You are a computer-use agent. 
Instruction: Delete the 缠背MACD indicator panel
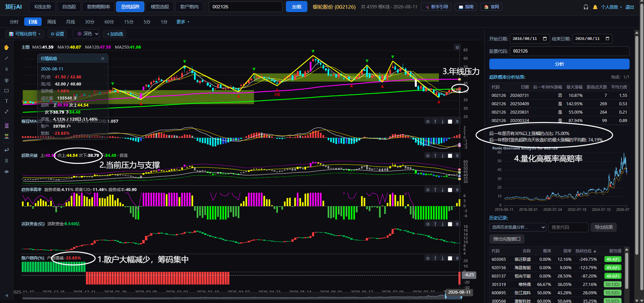click(x=457, y=121)
